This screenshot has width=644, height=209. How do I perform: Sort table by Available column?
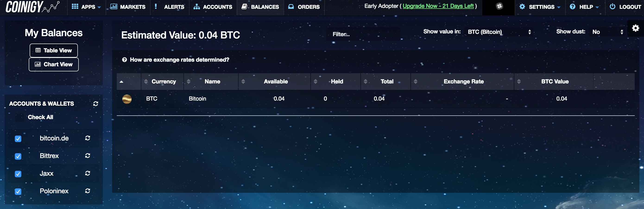point(275,82)
